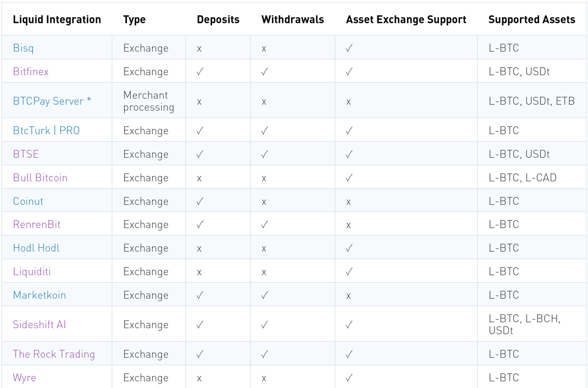Select the deposits checkmark for Sideshift AI
Screen dimensions: 588x388
[x=199, y=324]
